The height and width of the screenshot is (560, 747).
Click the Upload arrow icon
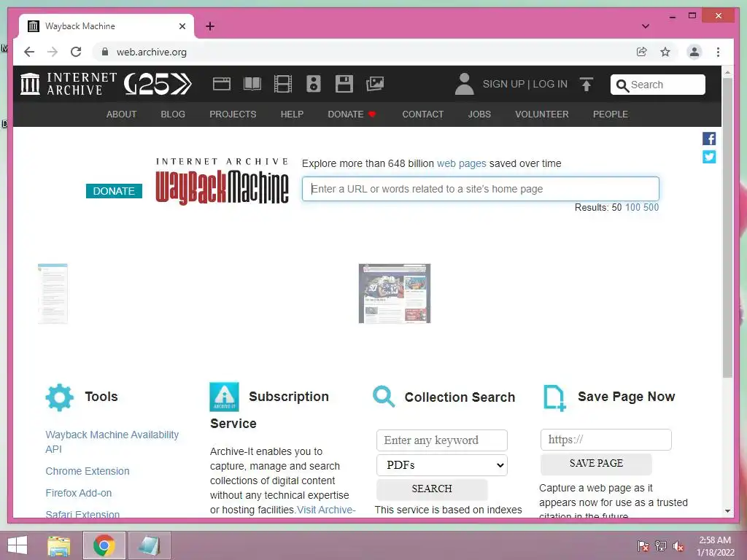pyautogui.click(x=587, y=85)
